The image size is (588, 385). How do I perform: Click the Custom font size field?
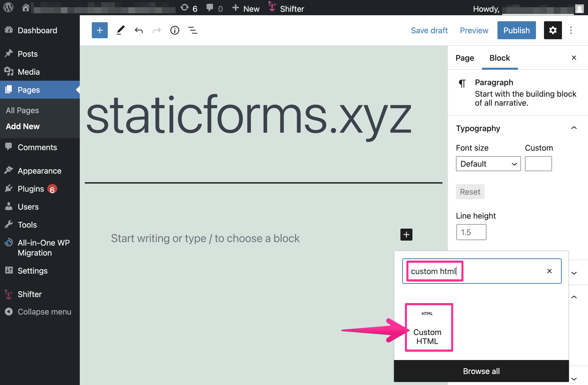tap(538, 164)
